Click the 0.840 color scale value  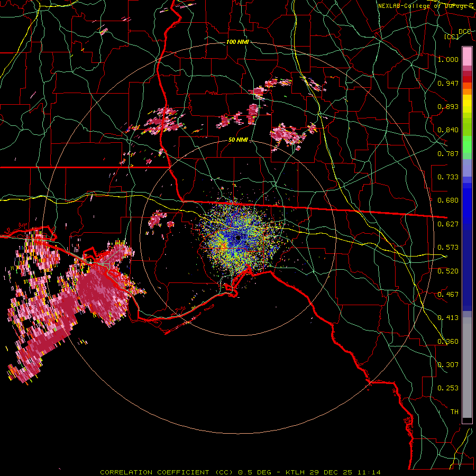(x=448, y=130)
